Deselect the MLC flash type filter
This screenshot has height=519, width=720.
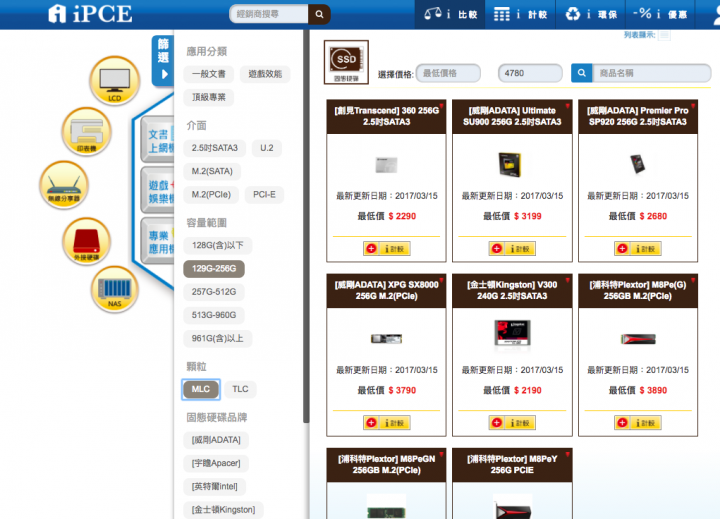coord(201,389)
